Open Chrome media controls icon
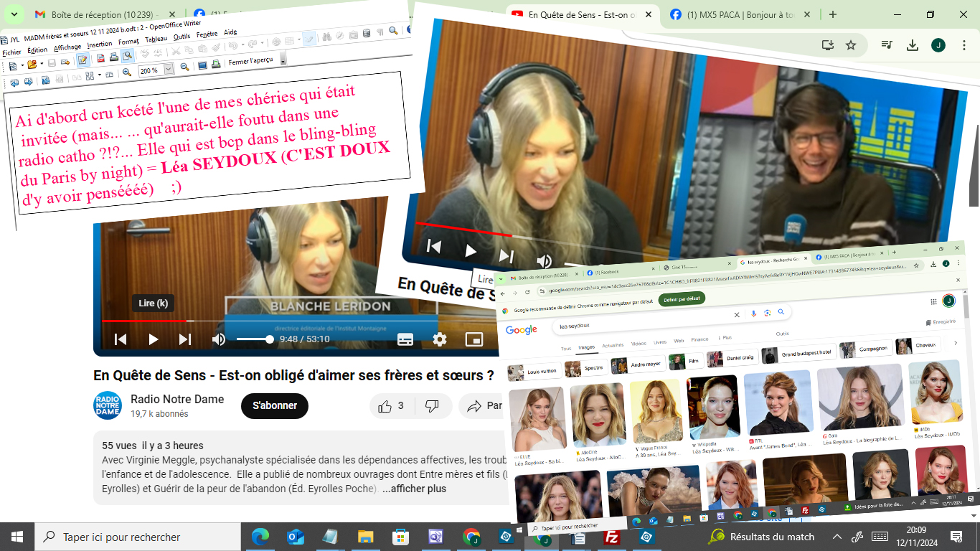The height and width of the screenshot is (551, 980). click(x=887, y=45)
